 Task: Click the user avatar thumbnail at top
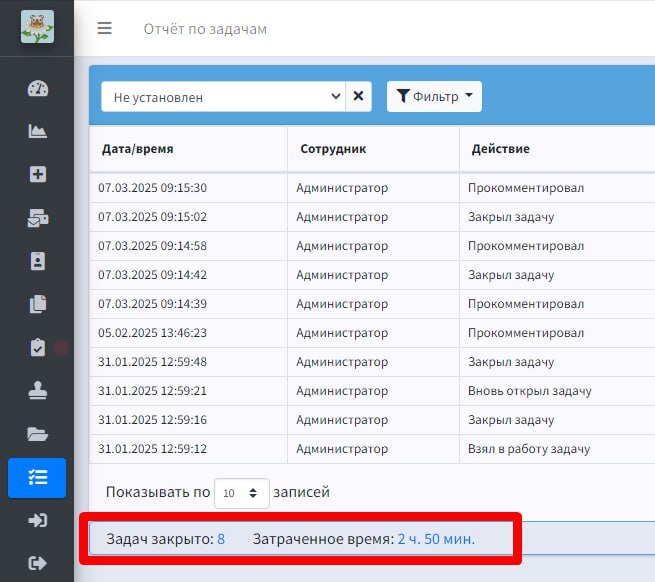tap(38, 27)
